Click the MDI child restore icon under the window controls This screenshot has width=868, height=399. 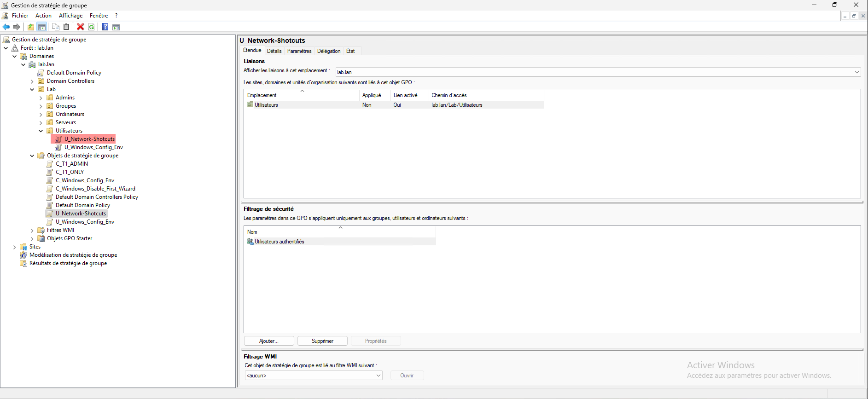point(854,16)
